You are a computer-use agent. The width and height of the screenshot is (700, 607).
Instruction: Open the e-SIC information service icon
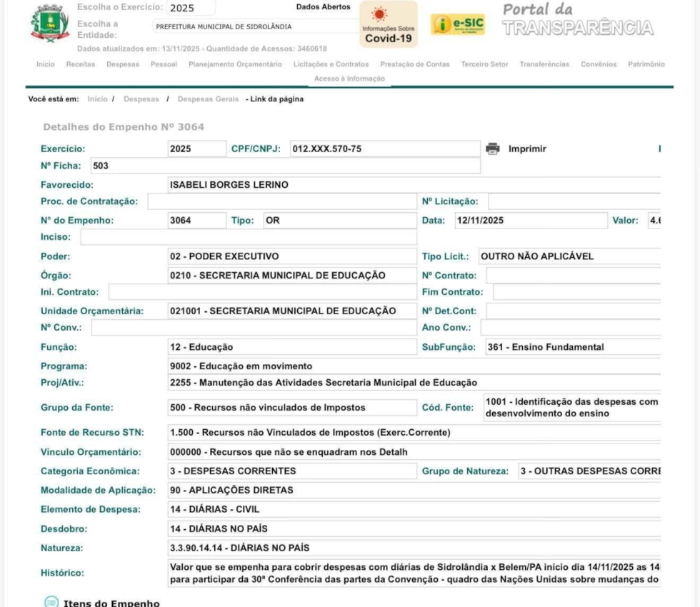coord(458,25)
